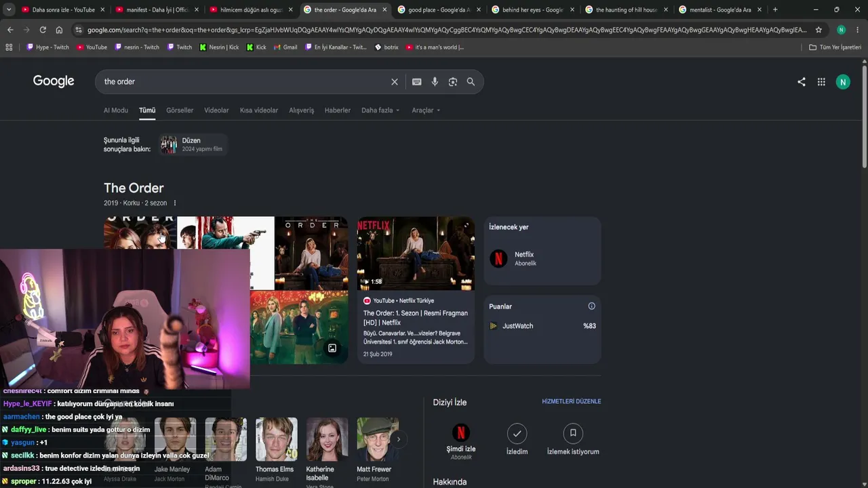Switch to the Alışveriş tab

pos(302,110)
